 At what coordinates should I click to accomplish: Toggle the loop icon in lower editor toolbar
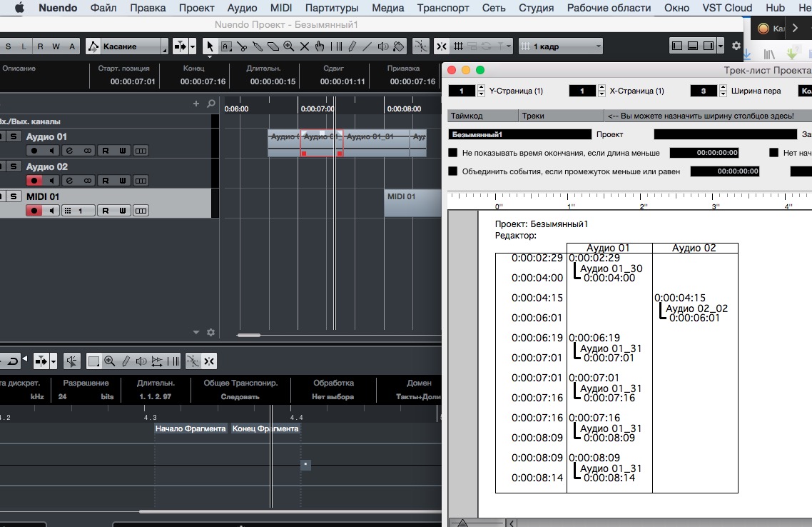13,361
